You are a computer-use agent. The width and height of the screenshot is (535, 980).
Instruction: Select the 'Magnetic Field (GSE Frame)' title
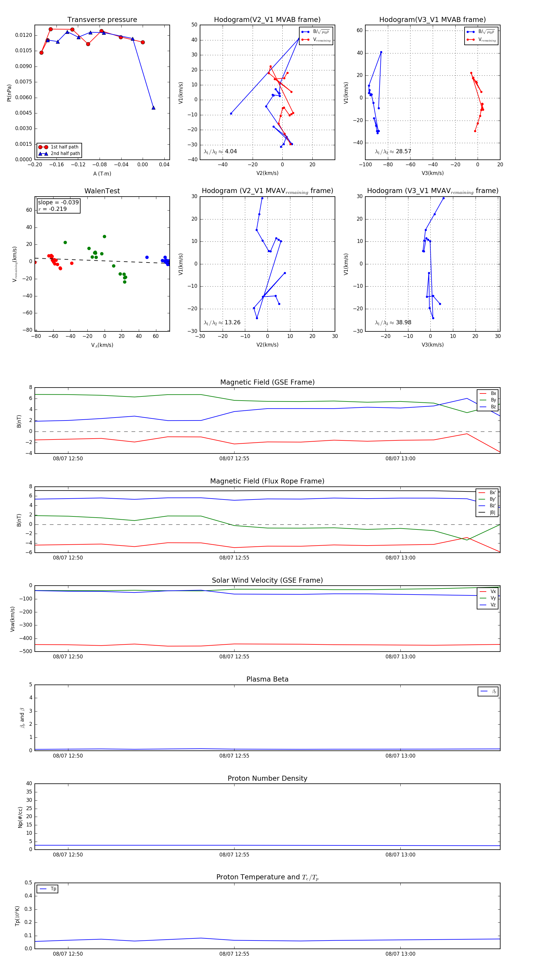(267, 382)
